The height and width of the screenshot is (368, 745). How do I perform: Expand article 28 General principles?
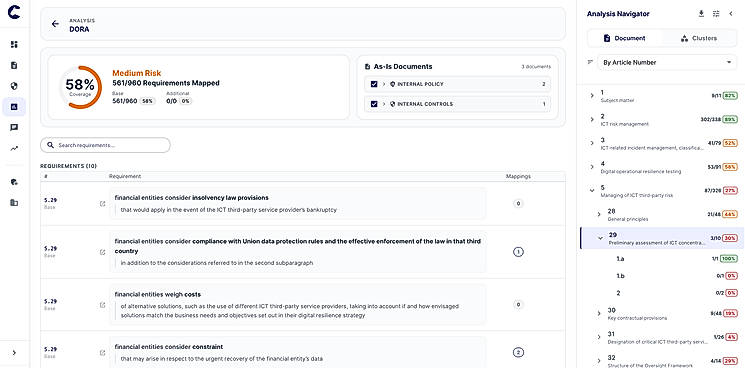point(599,215)
